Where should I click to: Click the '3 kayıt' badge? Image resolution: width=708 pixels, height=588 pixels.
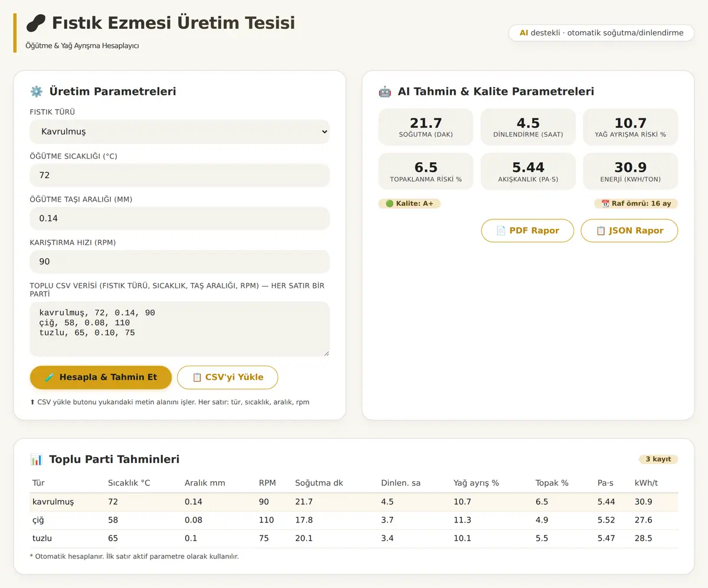(x=658, y=459)
